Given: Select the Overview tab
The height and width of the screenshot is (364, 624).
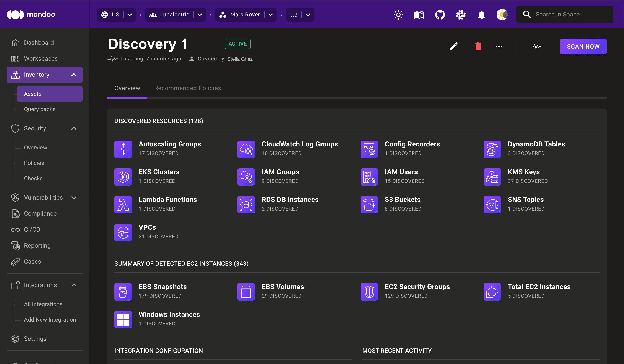Looking at the screenshot, I should point(127,88).
